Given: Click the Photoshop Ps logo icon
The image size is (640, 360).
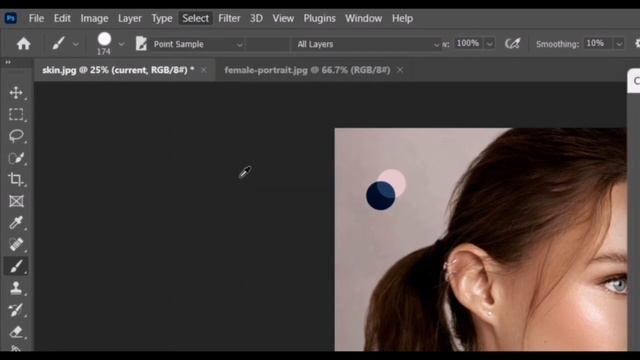Looking at the screenshot, I should (x=11, y=18).
